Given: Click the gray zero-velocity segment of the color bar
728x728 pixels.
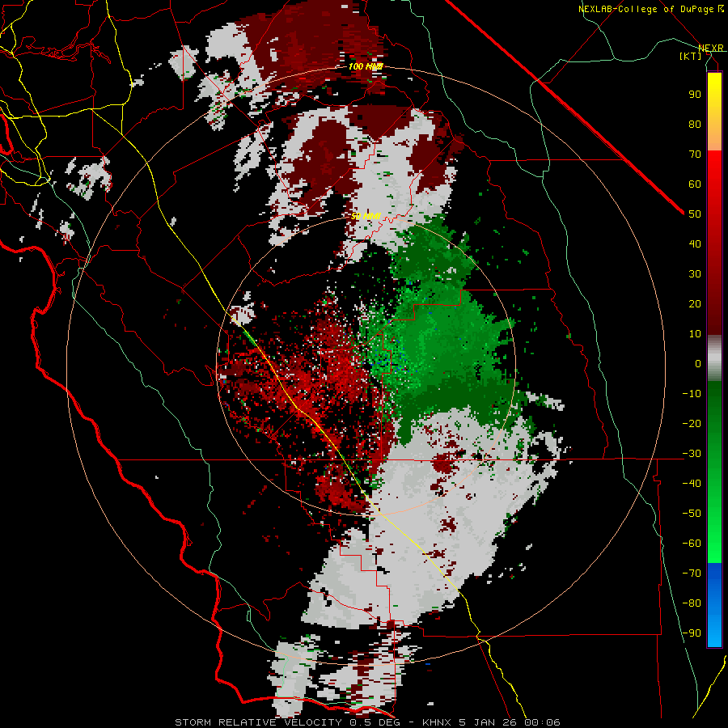Looking at the screenshot, I should coord(714,358).
